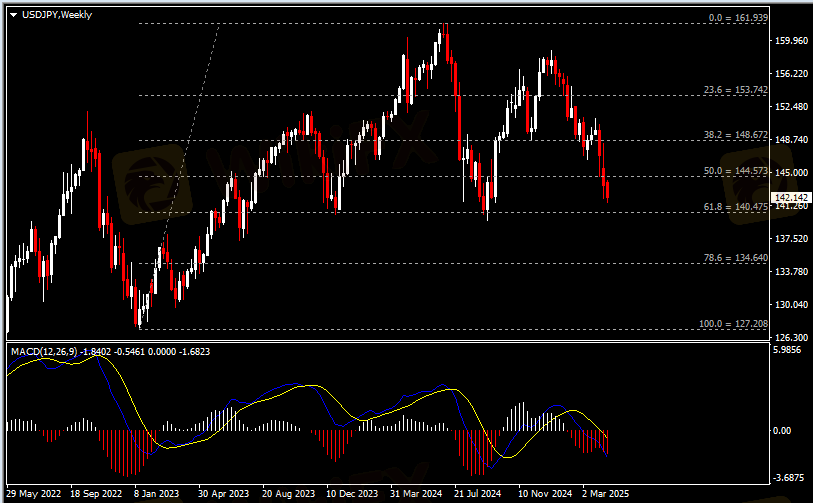Click the 159.960 price axis value
The height and width of the screenshot is (503, 813).
(x=791, y=40)
